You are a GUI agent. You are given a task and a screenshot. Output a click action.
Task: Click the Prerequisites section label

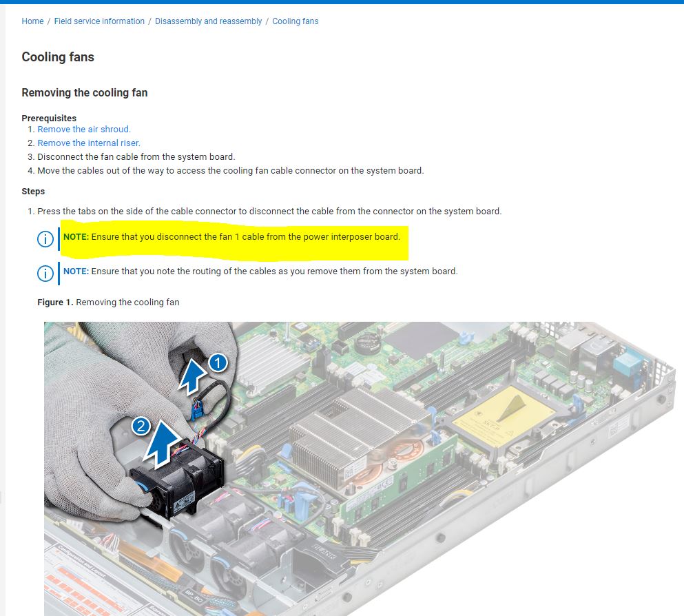click(48, 118)
